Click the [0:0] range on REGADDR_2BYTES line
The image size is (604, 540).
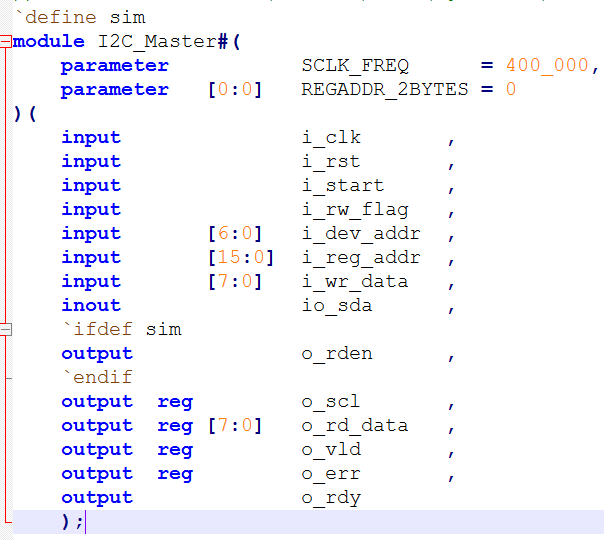(x=235, y=89)
